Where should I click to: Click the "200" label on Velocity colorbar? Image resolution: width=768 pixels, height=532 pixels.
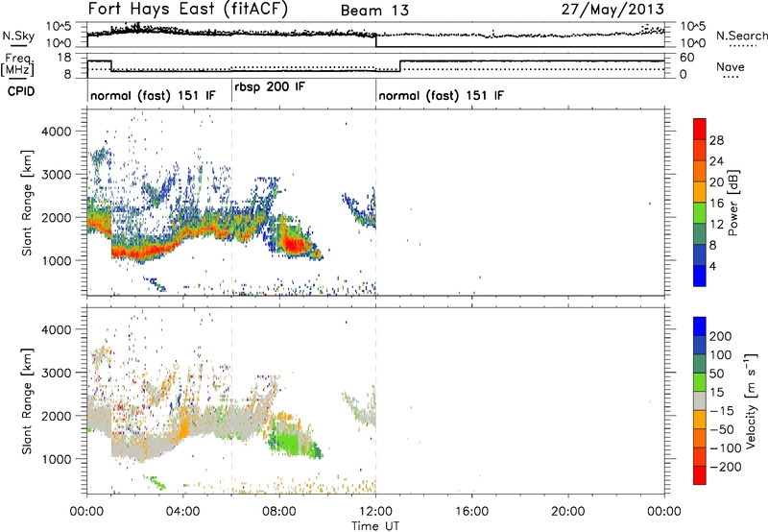pos(721,336)
